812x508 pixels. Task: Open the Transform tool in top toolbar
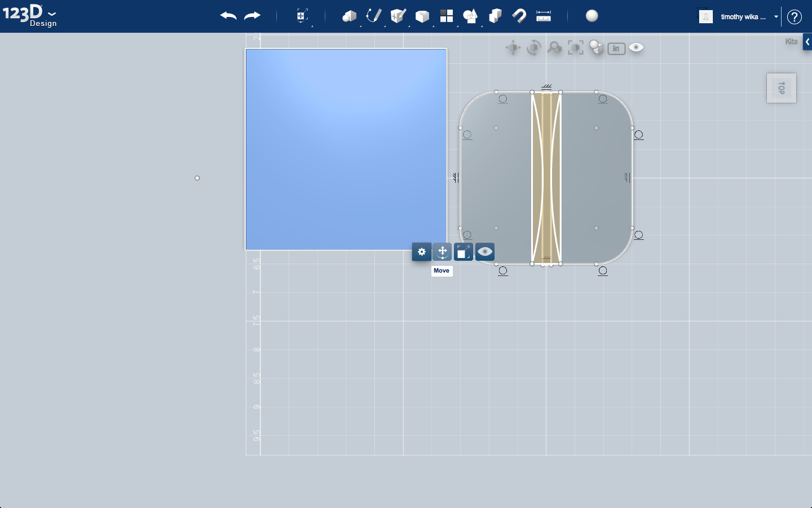point(302,16)
